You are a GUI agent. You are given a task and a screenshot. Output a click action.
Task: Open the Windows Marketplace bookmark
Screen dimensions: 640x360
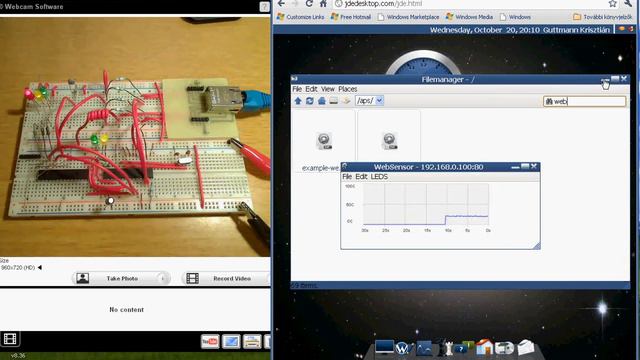click(x=408, y=17)
